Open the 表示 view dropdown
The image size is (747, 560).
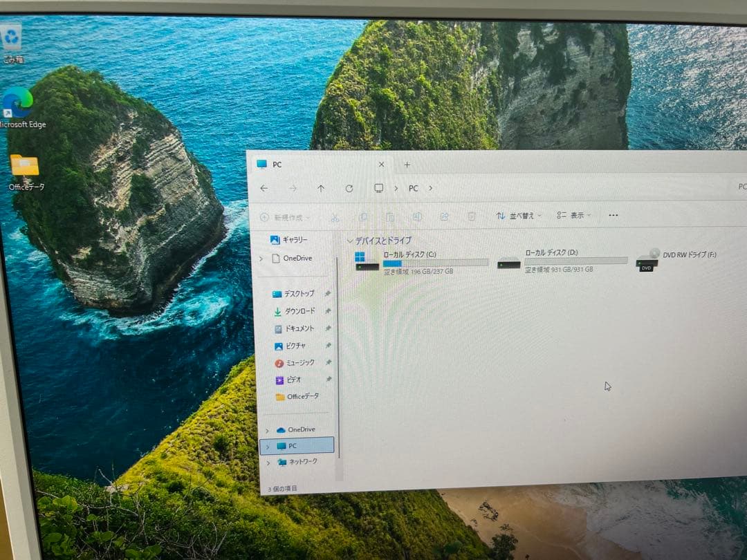(573, 215)
